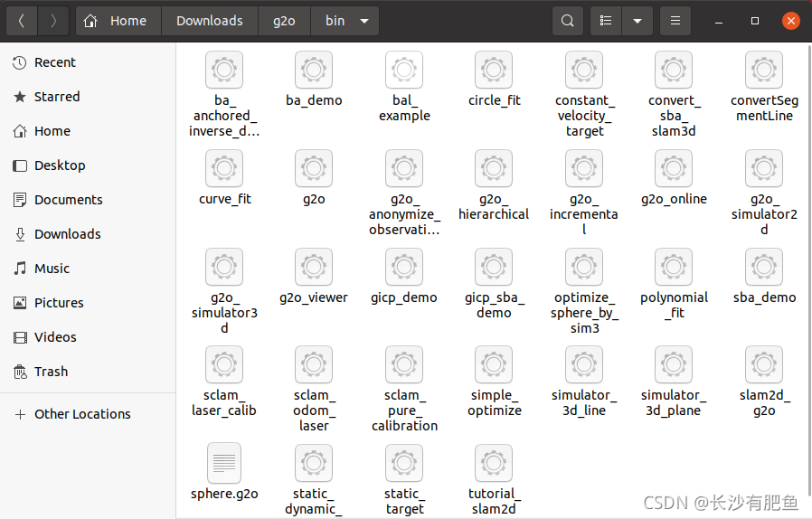812x519 pixels.
Task: Select g2o_simulator2d executable icon
Action: coord(764,168)
